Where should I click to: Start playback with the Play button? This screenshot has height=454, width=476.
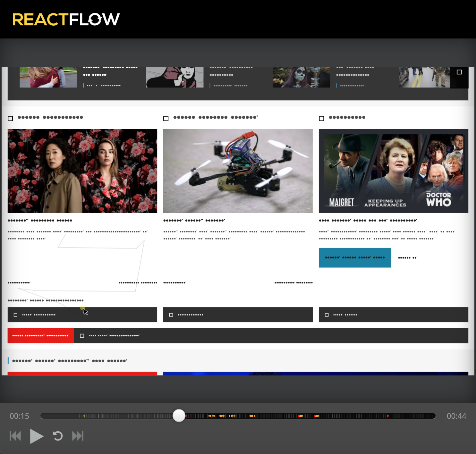click(37, 436)
